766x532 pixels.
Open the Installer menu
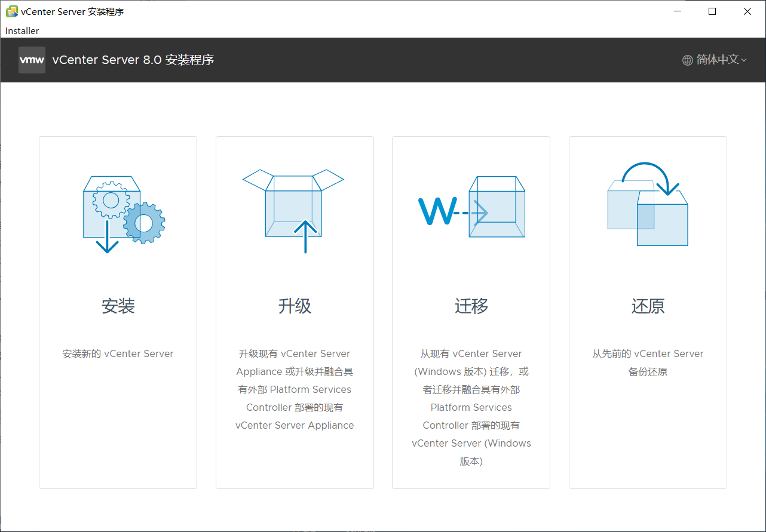pos(22,30)
